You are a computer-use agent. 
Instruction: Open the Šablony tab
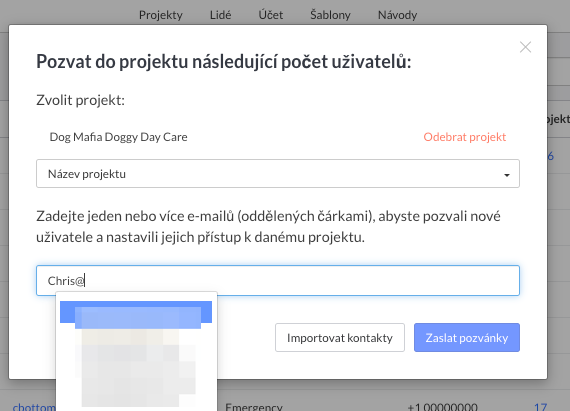330,15
